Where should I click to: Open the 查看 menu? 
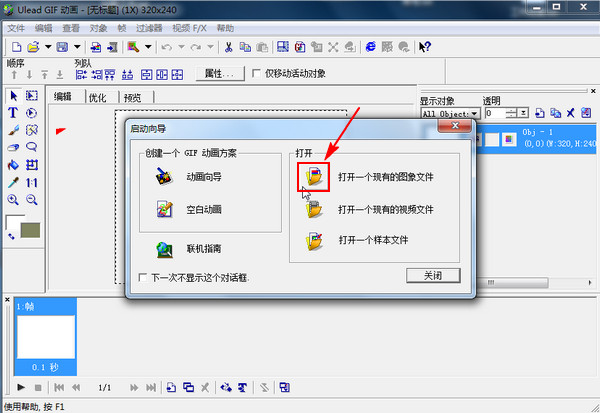coord(71,28)
